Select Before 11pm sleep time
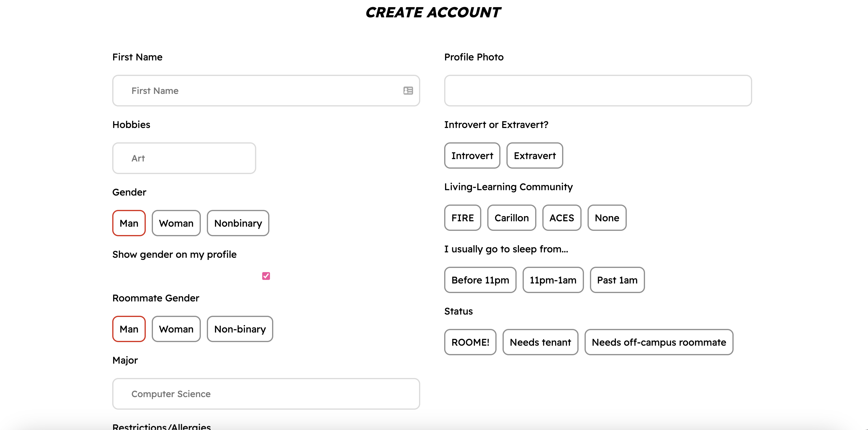The height and width of the screenshot is (430, 868). (x=480, y=280)
